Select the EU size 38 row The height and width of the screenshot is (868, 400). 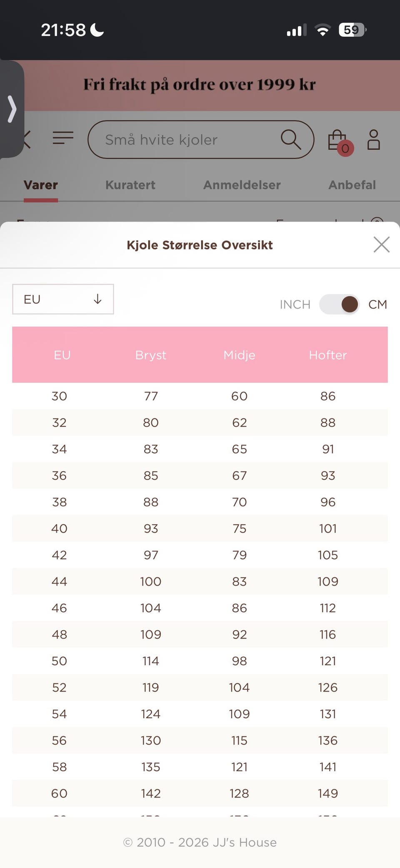[200, 502]
